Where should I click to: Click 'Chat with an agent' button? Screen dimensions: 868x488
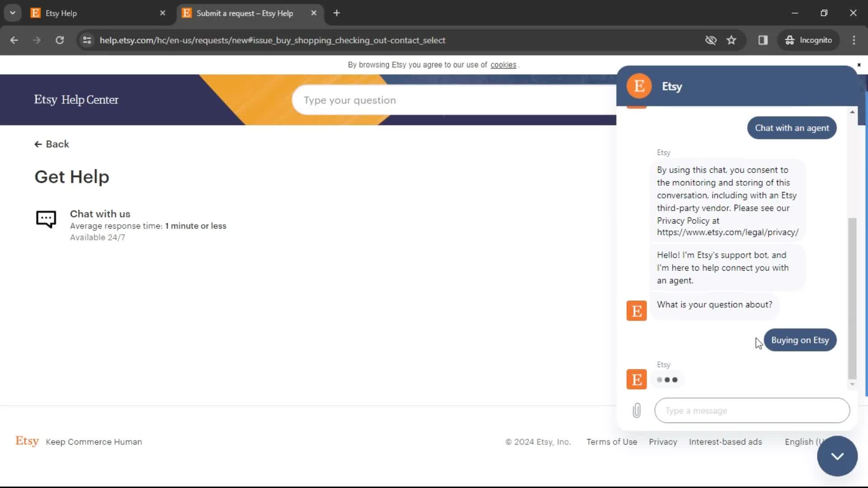792,127
